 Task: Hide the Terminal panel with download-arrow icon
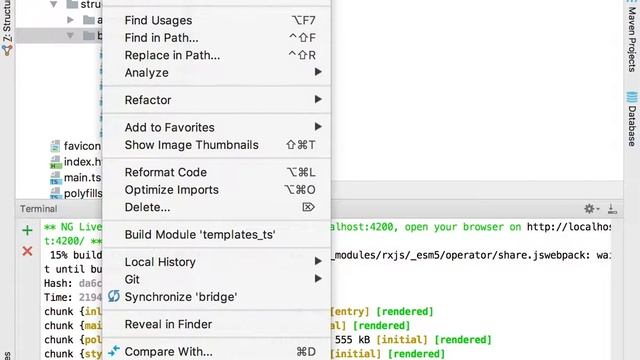[x=612, y=209]
